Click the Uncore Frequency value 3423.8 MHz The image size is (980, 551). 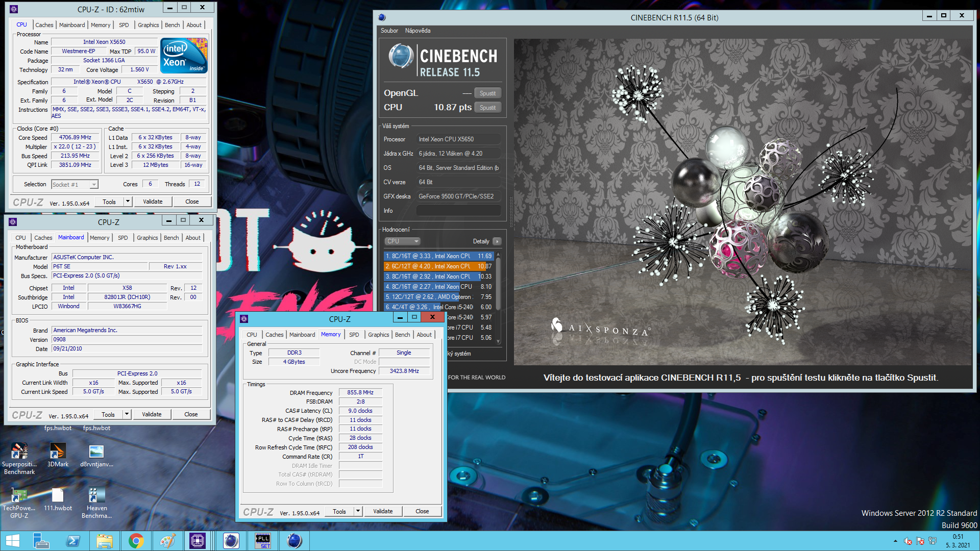404,371
